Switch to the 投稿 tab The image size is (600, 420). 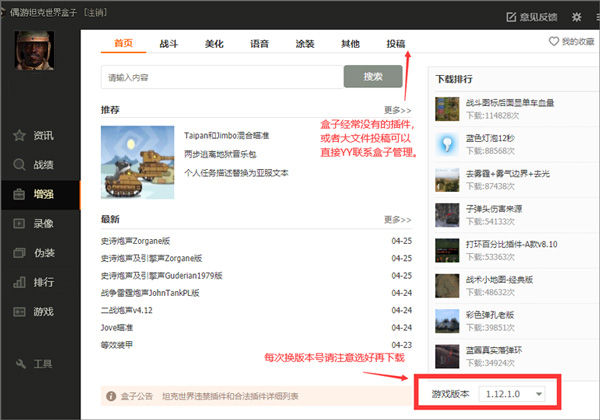pos(396,44)
